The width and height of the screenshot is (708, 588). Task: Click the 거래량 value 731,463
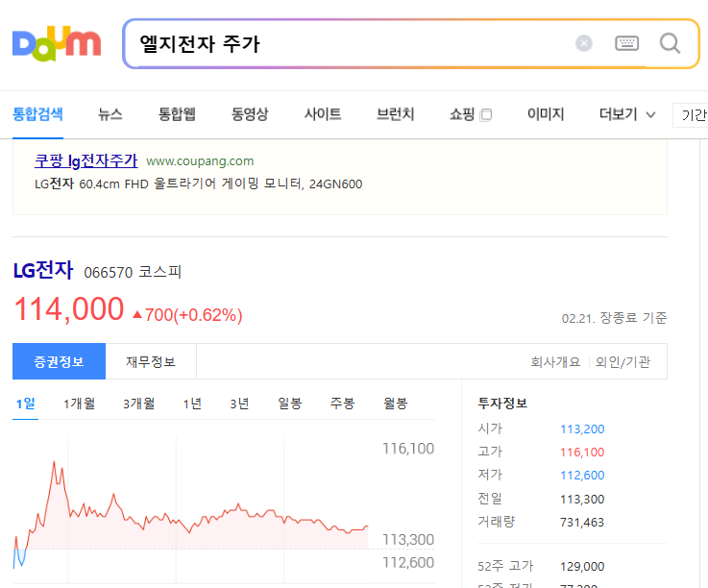582,522
